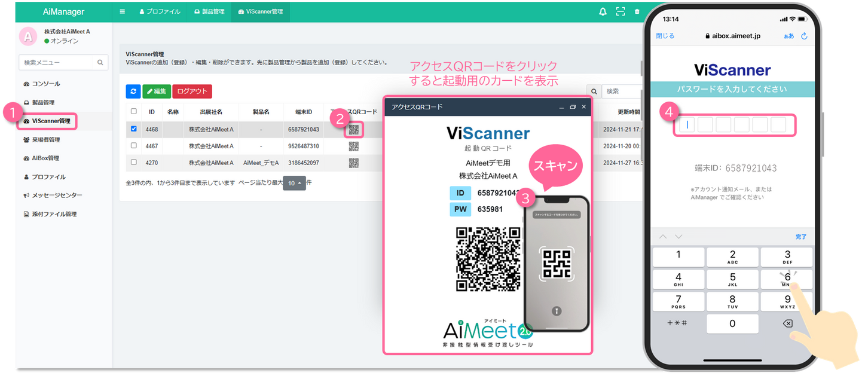Open access QR code for terminal 9526487310
868x382 pixels.
(x=354, y=146)
